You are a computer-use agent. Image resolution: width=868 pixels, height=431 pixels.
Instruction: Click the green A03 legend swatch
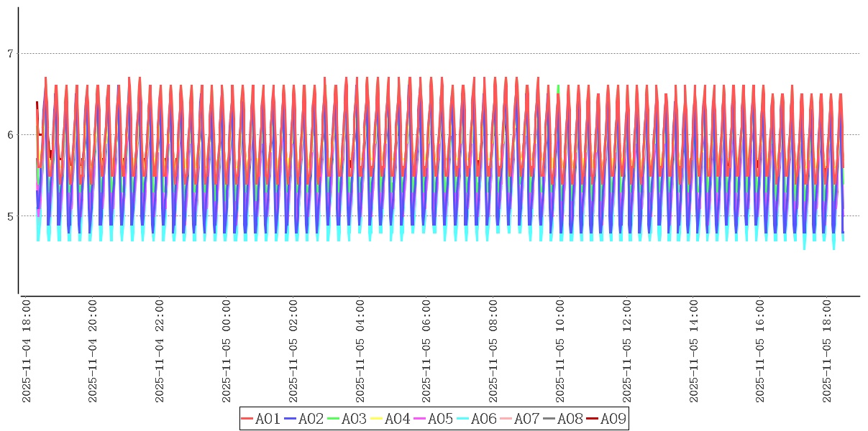[334, 419]
